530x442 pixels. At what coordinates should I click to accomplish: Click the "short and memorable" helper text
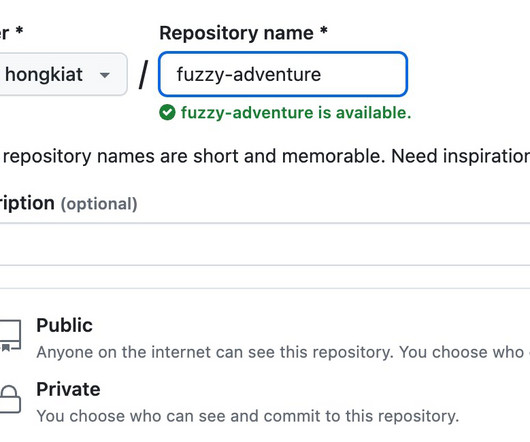coord(289,156)
